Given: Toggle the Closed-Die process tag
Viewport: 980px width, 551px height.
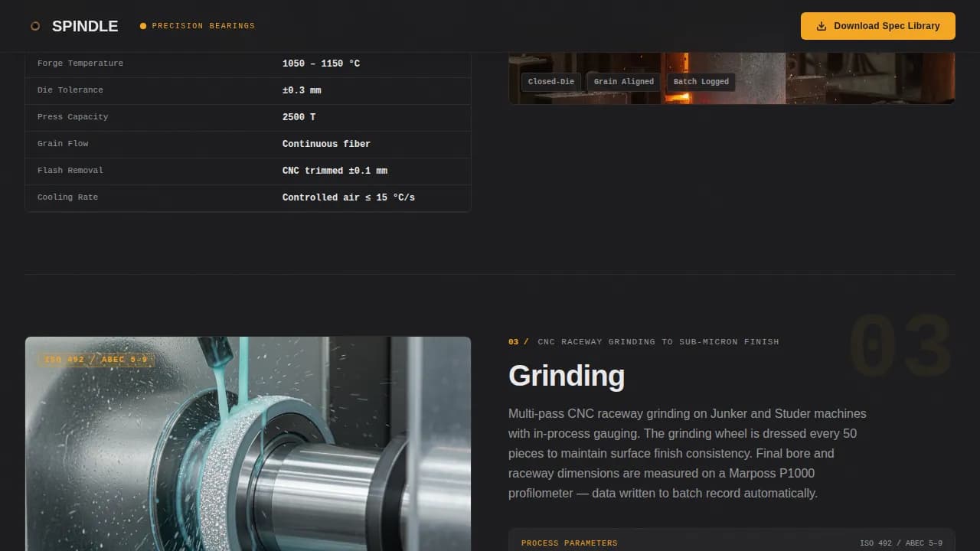Looking at the screenshot, I should (550, 82).
